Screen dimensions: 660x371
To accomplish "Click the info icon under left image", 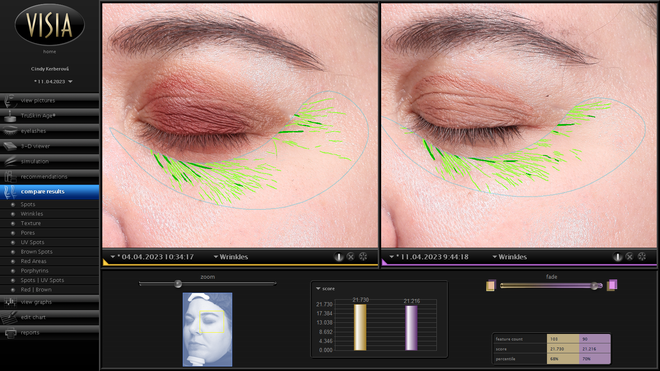I will click(x=338, y=256).
